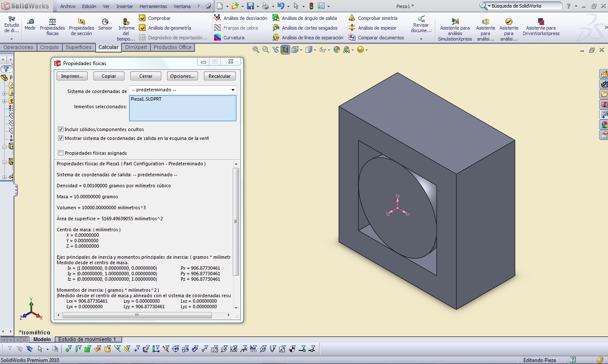Switch to Estudio de movimiento 1 tab
The image size is (608, 364).
tap(87, 339)
